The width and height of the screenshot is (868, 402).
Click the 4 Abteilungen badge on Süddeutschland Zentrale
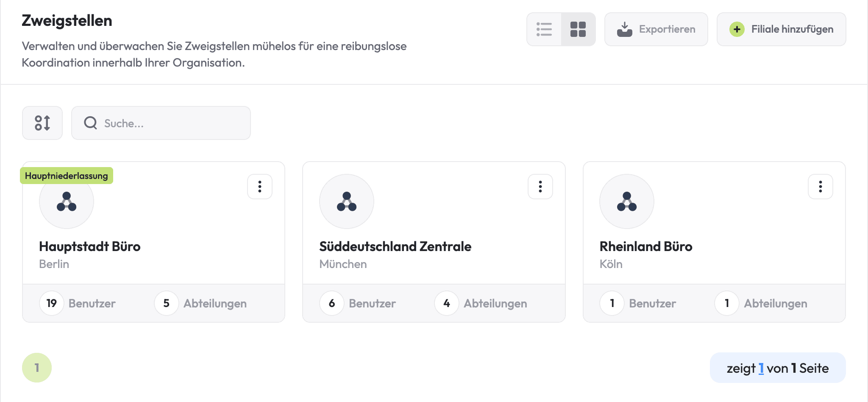[446, 303]
